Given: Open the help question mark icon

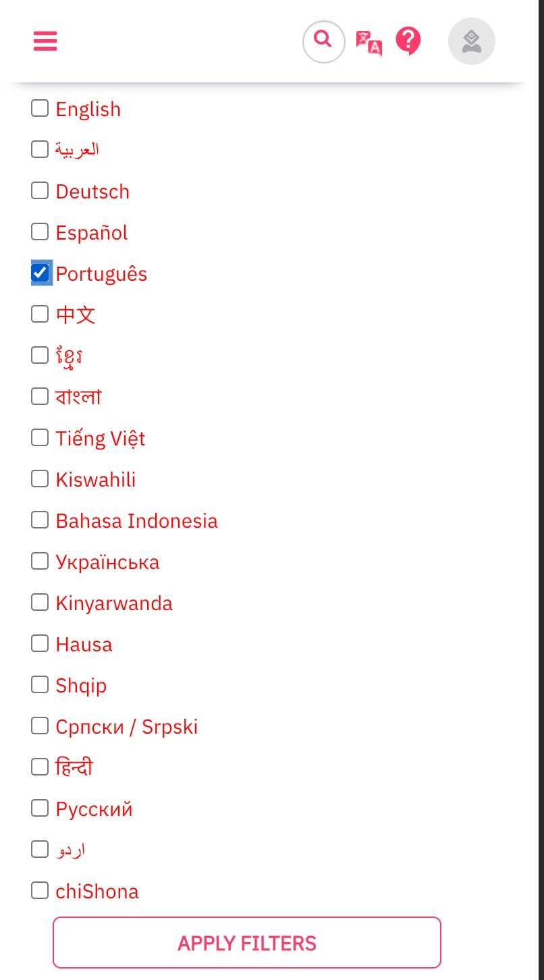Looking at the screenshot, I should coord(408,41).
